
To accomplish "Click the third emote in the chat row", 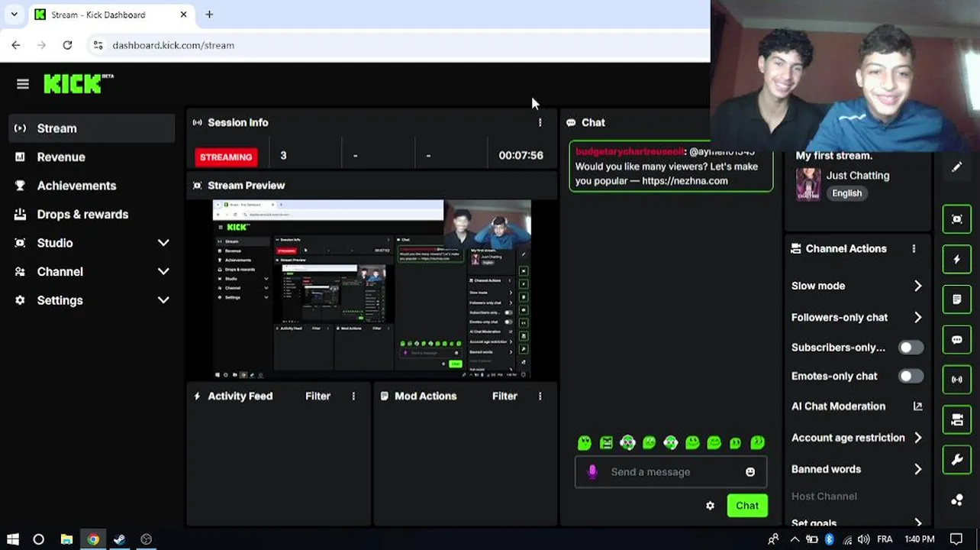I will (627, 442).
